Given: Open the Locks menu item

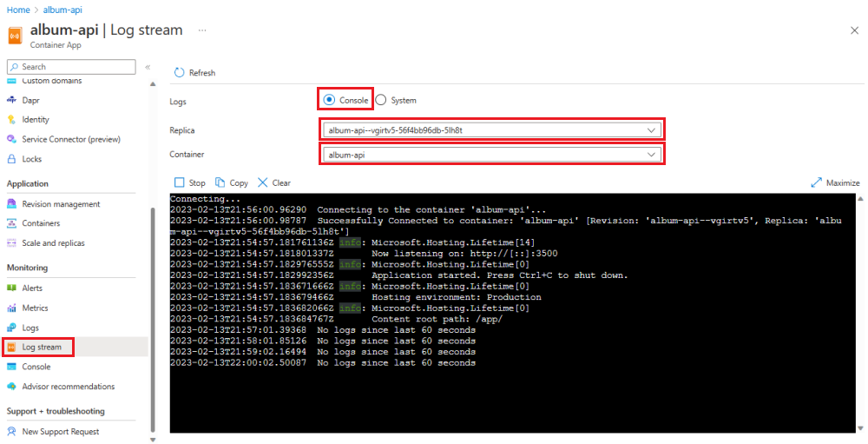Looking at the screenshot, I should click(31, 159).
